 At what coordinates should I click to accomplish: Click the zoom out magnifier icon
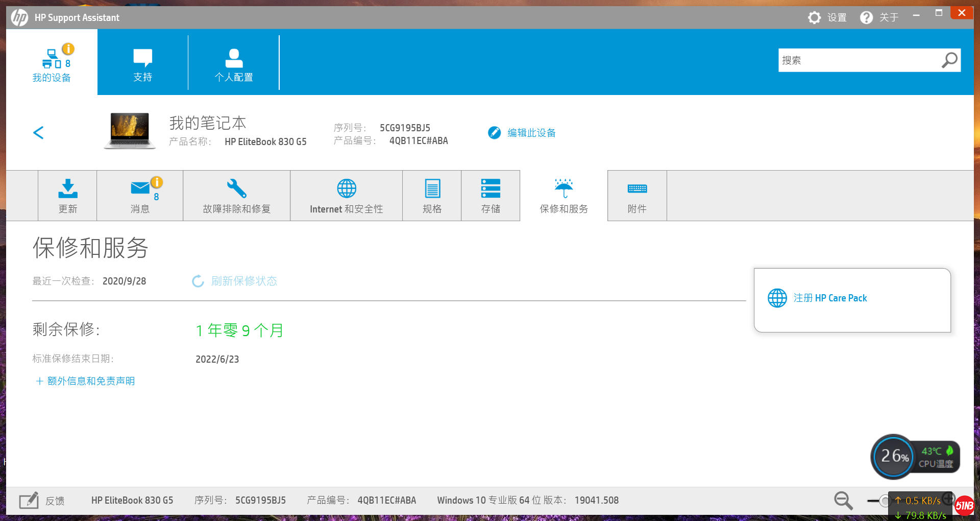[x=843, y=501]
